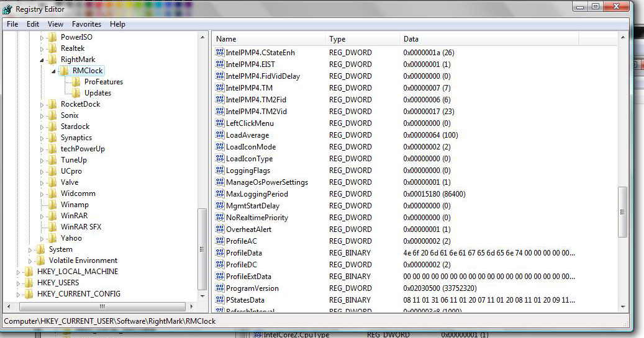Click the values pane scroll down arrow
The height and width of the screenshot is (338, 644).
point(623,306)
